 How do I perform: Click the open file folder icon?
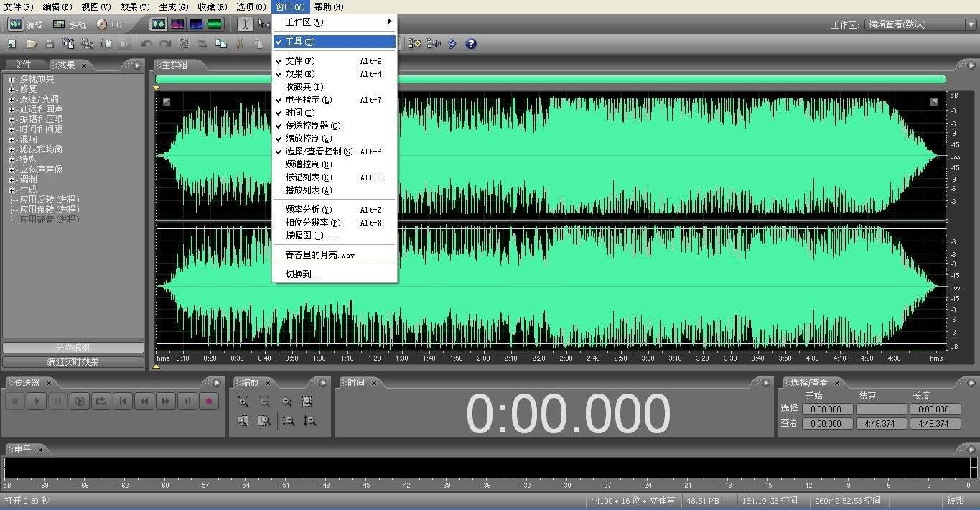[31, 44]
